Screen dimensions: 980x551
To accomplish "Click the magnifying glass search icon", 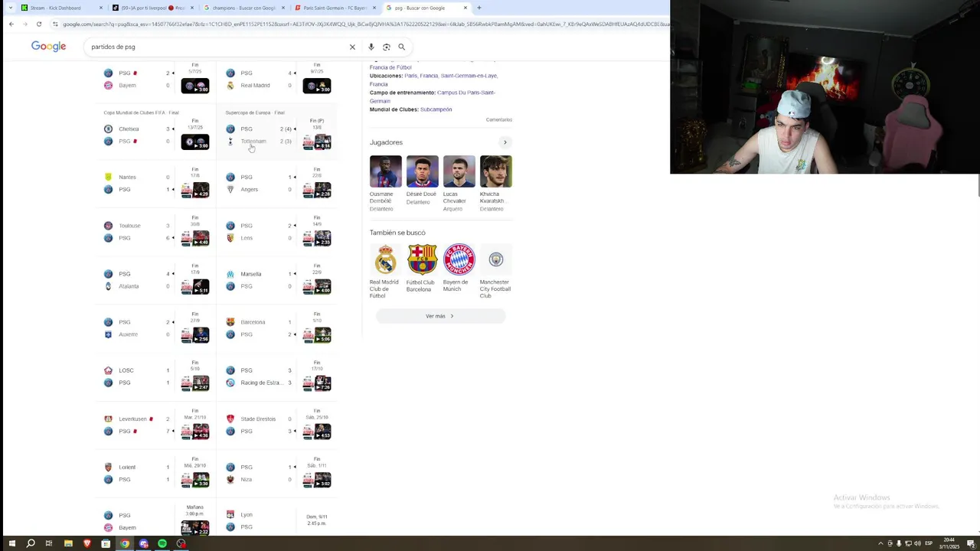I will (401, 47).
